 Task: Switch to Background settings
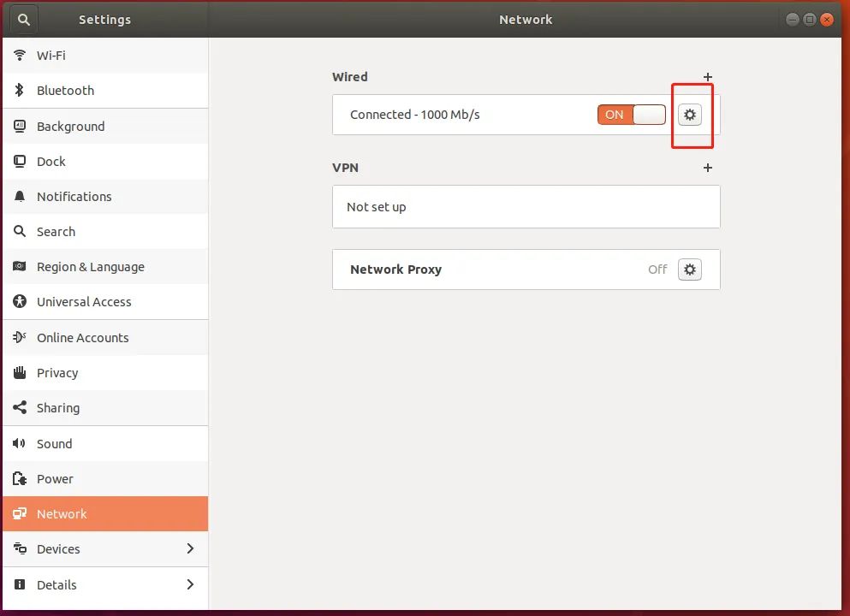click(105, 127)
